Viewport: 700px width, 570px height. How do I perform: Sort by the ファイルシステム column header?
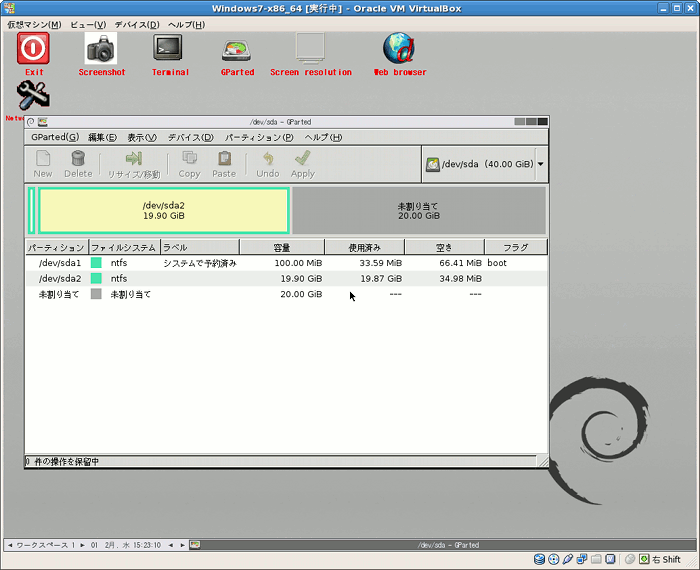123,247
